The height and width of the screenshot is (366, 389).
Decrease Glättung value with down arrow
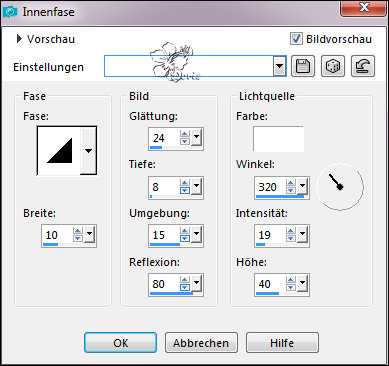185,141
